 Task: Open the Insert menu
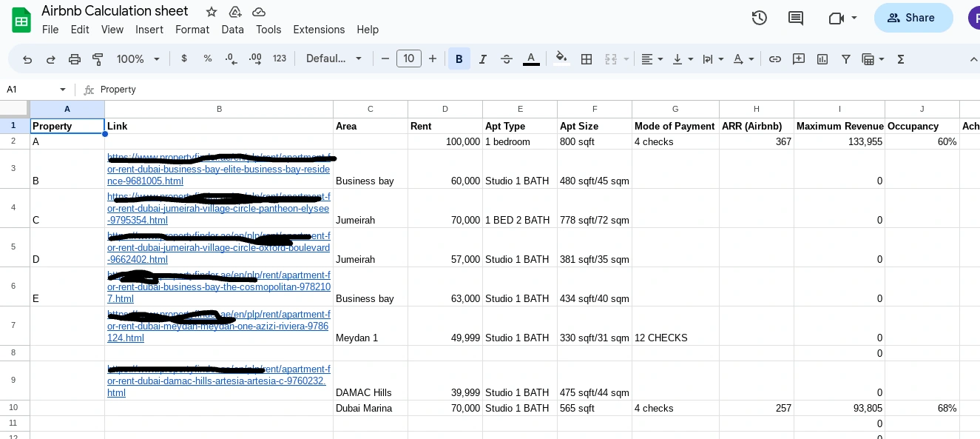coord(149,30)
